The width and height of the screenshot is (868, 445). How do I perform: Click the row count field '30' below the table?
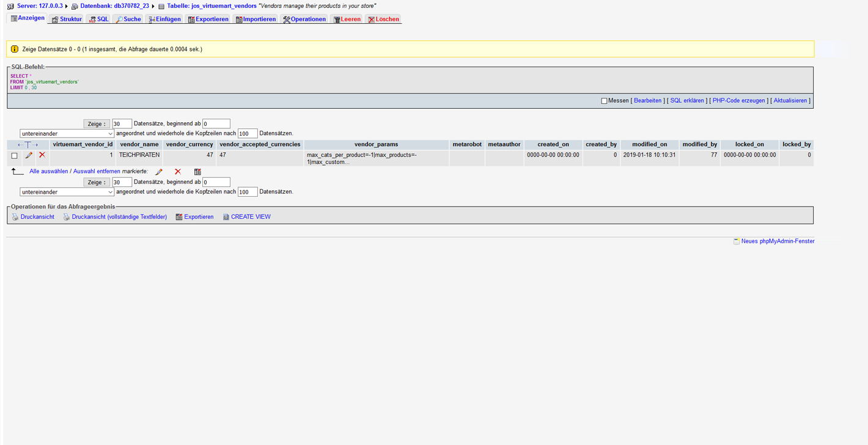coord(122,183)
